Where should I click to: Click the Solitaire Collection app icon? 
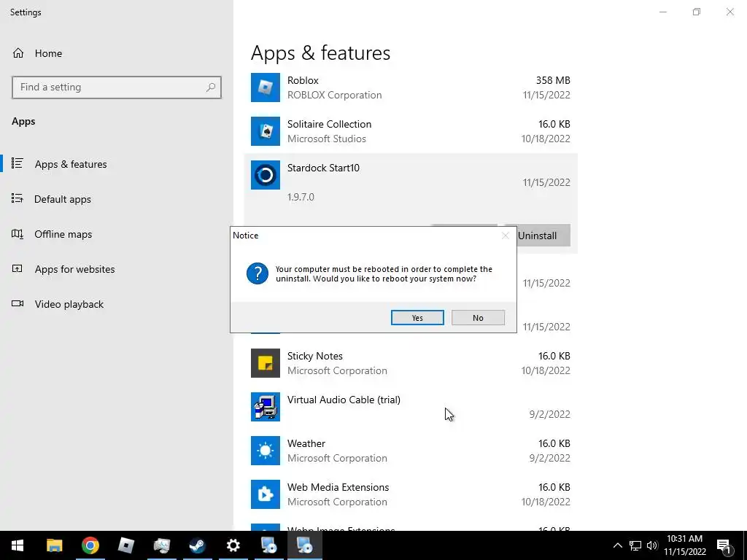tap(266, 131)
